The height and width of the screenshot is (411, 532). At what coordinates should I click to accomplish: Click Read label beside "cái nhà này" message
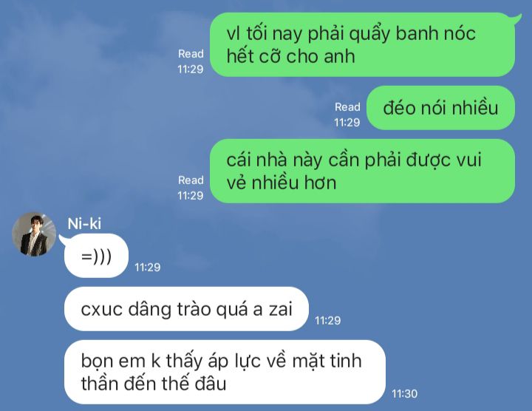[x=191, y=180]
